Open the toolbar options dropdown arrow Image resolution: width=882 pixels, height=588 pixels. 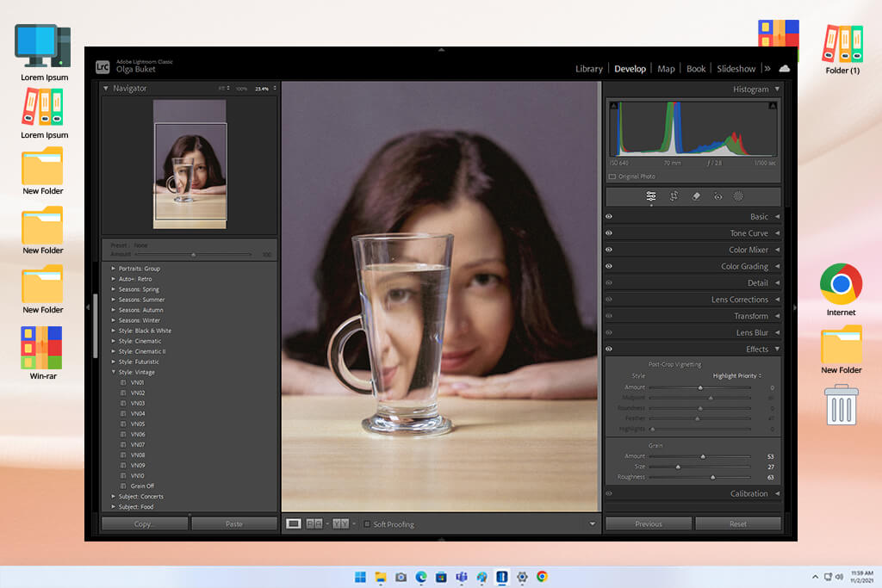click(x=593, y=524)
